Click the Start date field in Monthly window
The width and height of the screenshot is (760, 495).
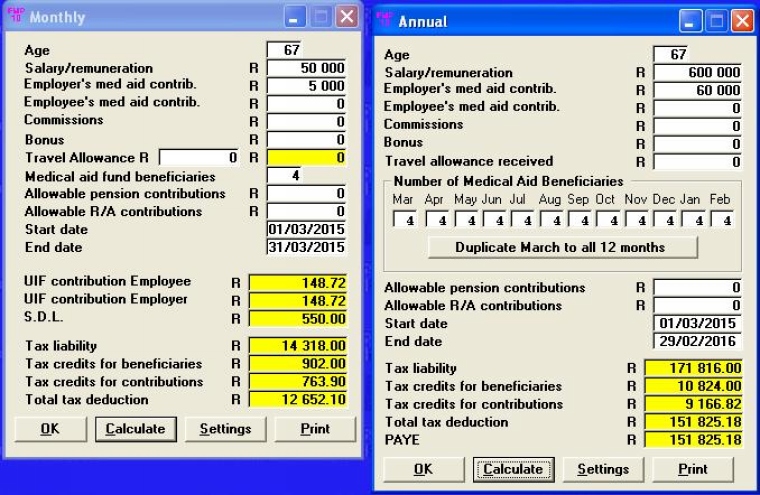coord(306,229)
